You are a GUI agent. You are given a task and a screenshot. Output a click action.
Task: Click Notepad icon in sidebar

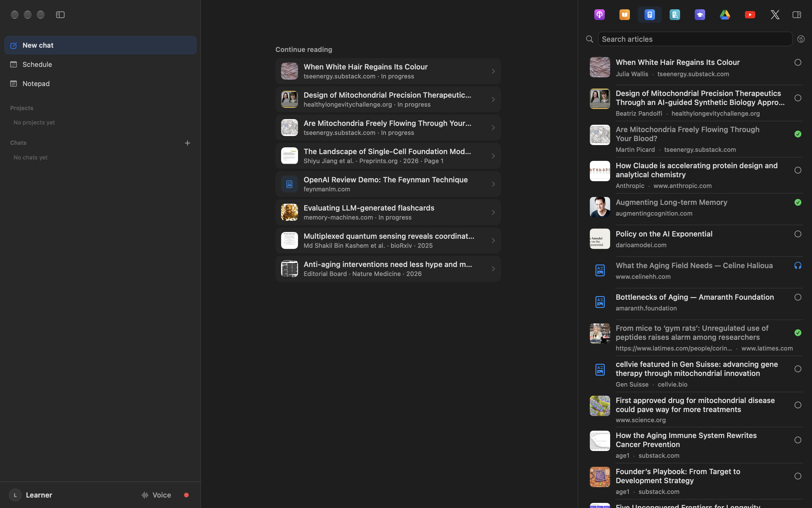[x=14, y=84]
